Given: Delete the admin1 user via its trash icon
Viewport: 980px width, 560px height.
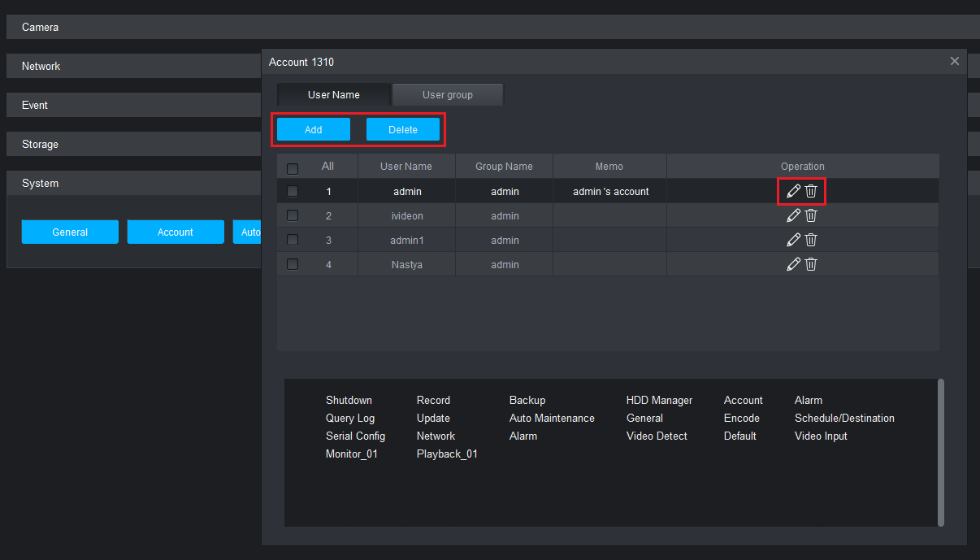Looking at the screenshot, I should (811, 240).
